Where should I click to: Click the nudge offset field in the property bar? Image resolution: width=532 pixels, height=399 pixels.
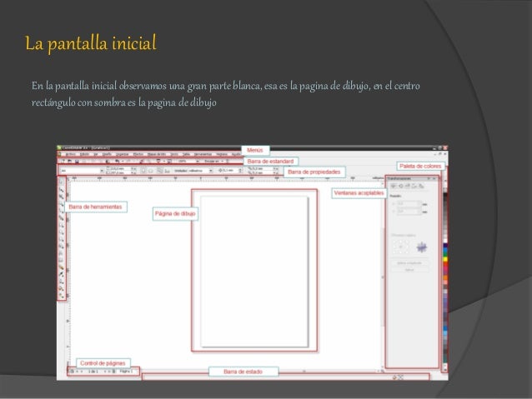[x=229, y=171]
